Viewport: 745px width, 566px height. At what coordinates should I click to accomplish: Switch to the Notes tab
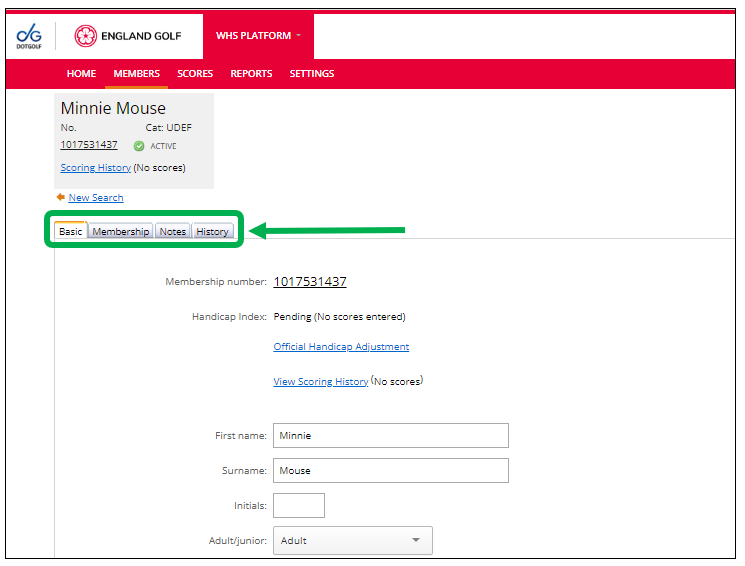[172, 231]
